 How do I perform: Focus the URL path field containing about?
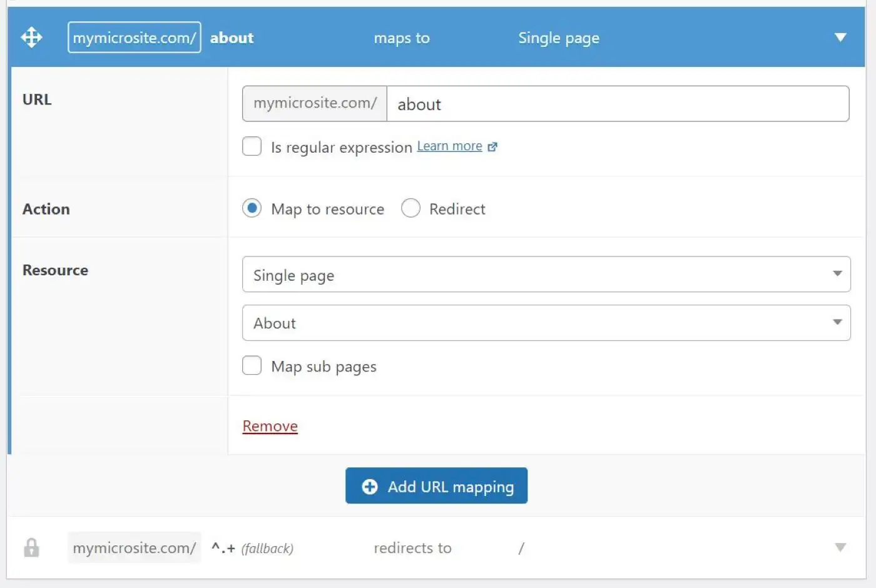[618, 104]
